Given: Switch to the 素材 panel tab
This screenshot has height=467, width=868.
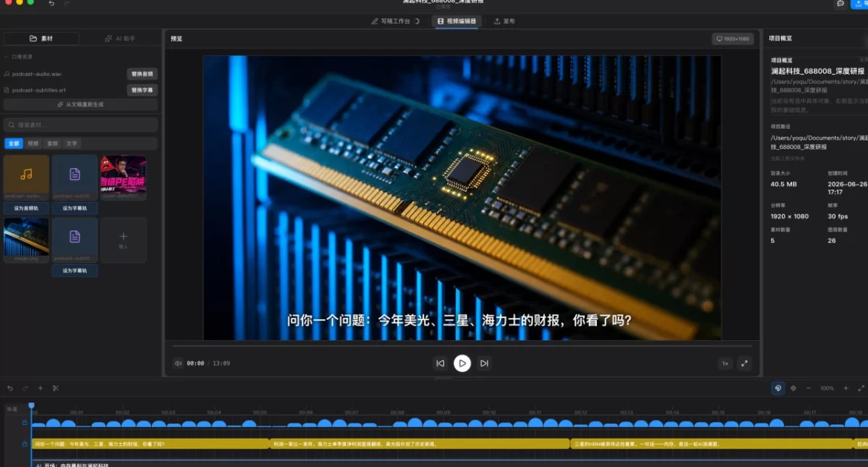Looking at the screenshot, I should 41,38.
